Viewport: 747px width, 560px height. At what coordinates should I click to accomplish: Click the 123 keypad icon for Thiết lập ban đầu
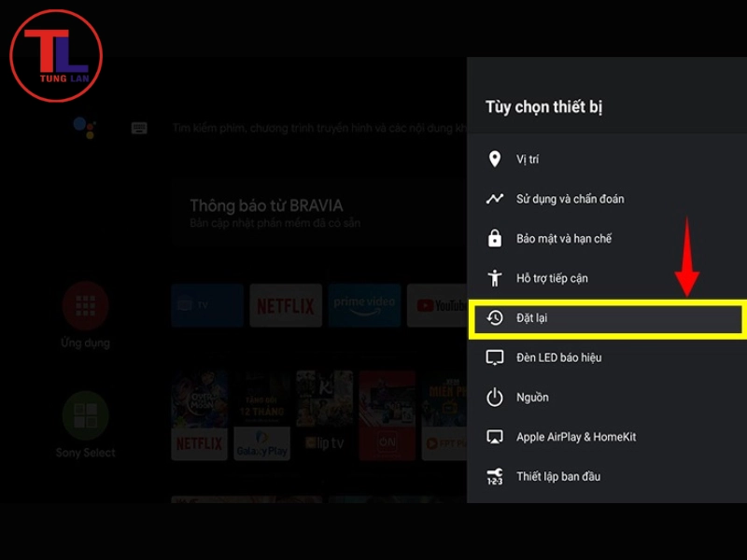[x=494, y=476]
